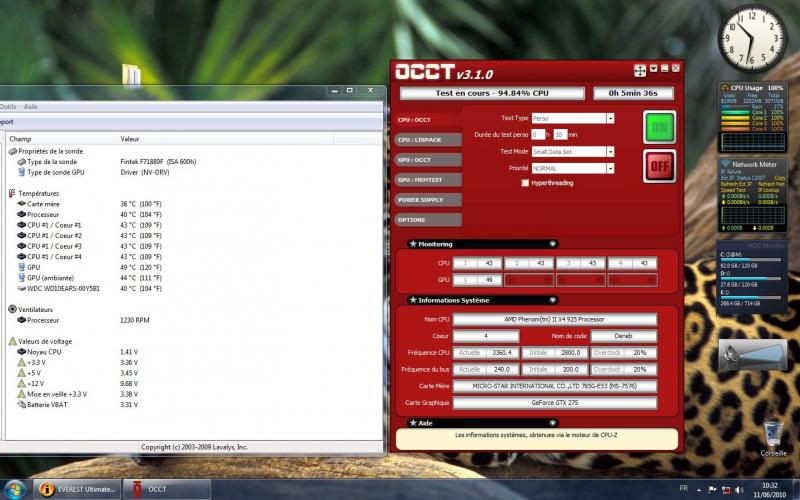Screen dimensions: 800x500
Task: Click the GPU (ambiante) sensor icon
Action: pyautogui.click(x=21, y=278)
